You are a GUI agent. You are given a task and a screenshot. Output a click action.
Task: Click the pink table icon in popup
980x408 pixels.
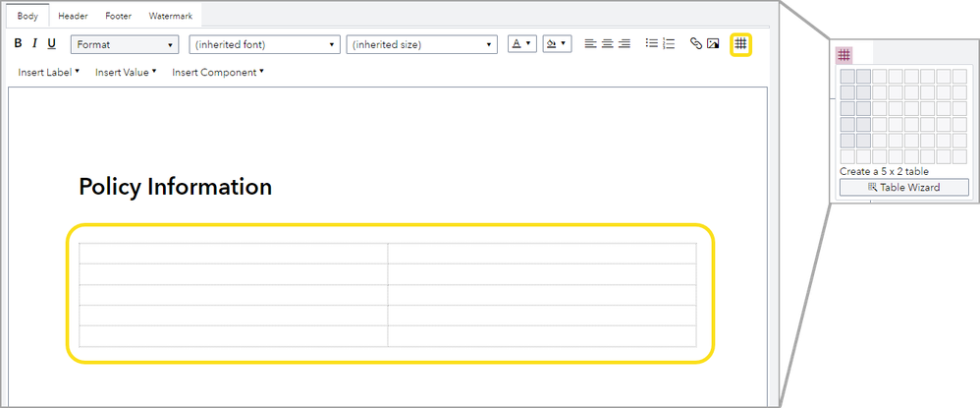tap(844, 55)
